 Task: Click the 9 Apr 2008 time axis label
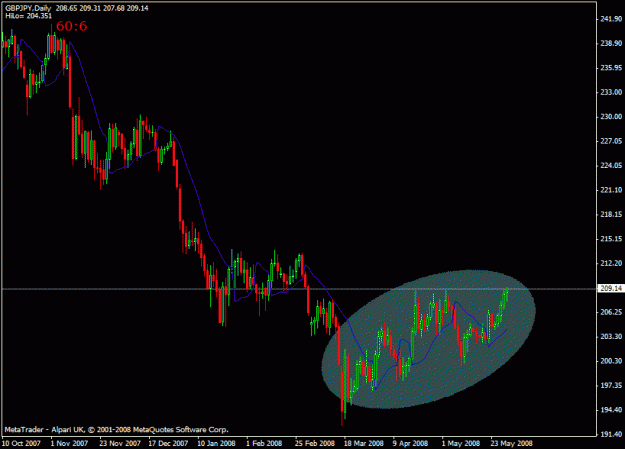click(x=410, y=443)
